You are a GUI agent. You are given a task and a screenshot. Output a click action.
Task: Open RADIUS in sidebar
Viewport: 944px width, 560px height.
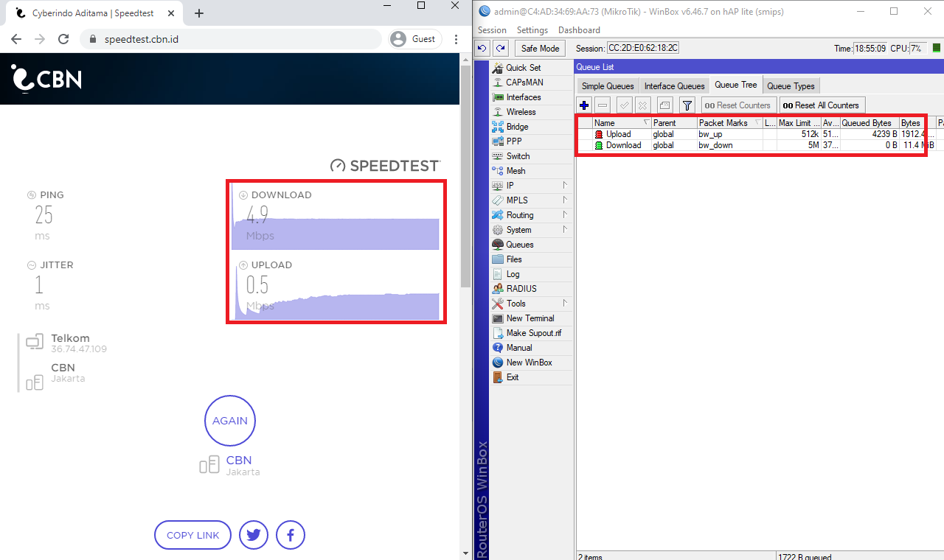pyautogui.click(x=521, y=289)
